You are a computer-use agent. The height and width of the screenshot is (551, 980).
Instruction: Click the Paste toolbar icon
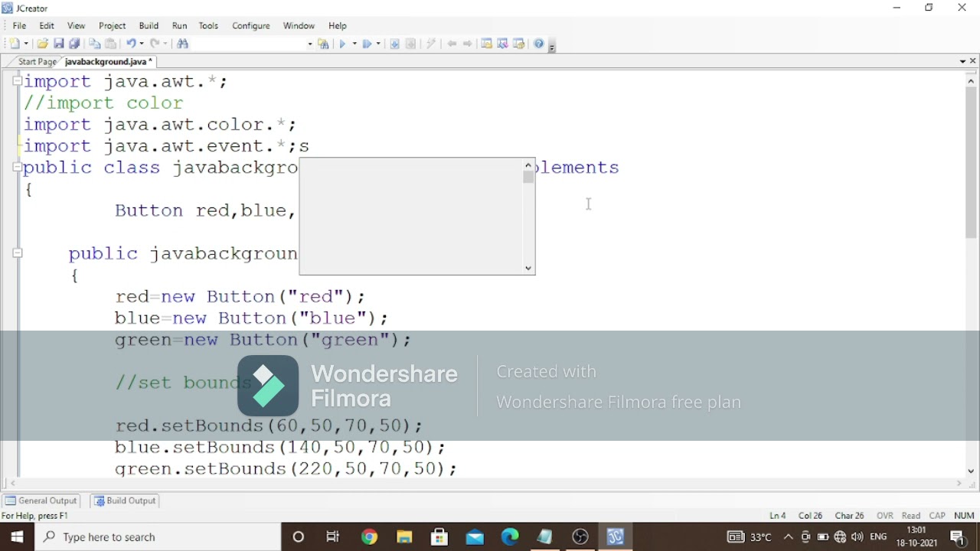coord(110,44)
